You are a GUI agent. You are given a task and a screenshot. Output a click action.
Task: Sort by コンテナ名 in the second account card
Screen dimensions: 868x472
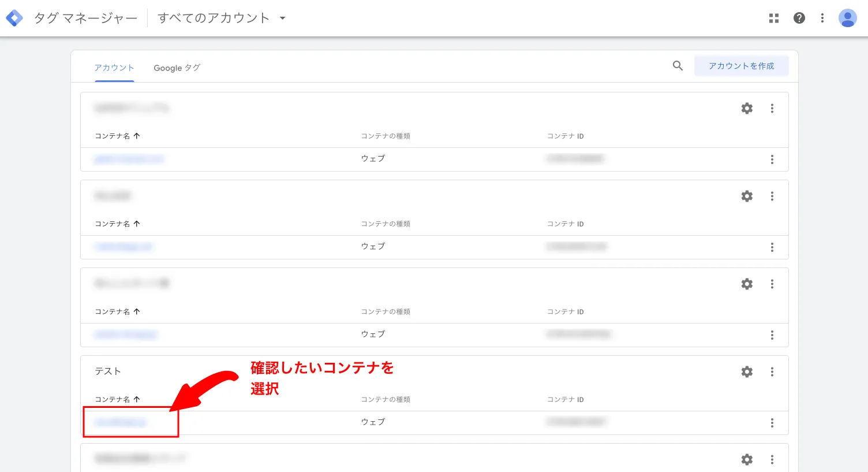click(x=118, y=224)
